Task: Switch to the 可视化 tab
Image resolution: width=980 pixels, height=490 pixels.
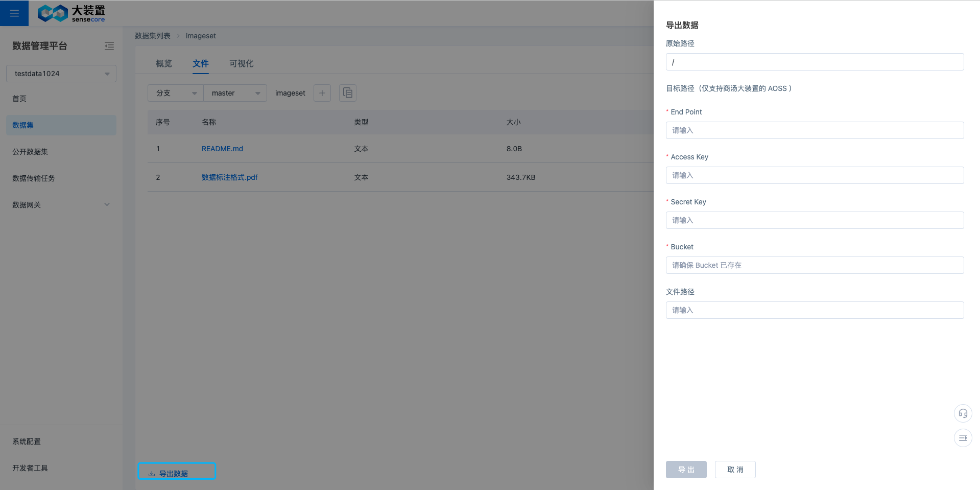Action: coord(241,63)
